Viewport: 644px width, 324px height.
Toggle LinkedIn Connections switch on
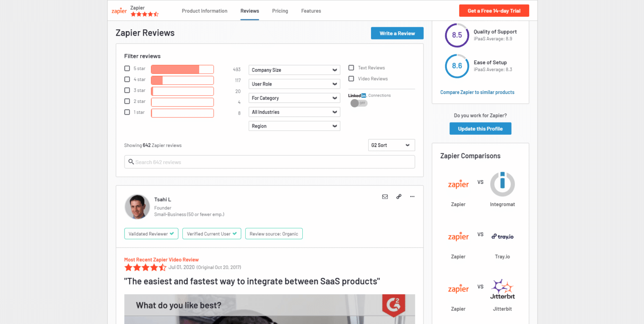pyautogui.click(x=358, y=103)
